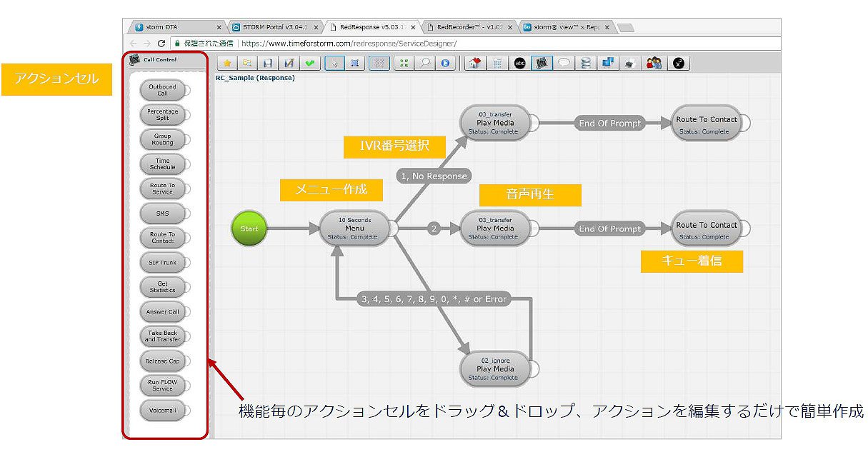
Task: Pick the Release Cap action cell
Action: [162, 361]
